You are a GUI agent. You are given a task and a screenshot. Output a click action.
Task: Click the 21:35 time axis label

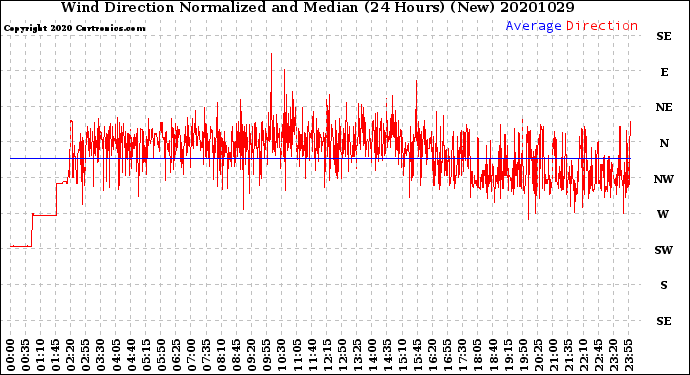568,355
